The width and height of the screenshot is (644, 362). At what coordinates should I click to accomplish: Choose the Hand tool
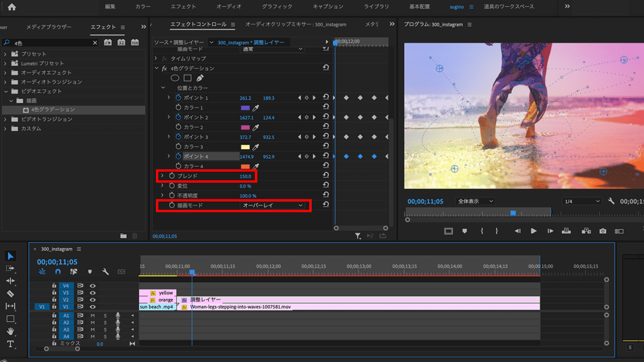click(x=10, y=331)
